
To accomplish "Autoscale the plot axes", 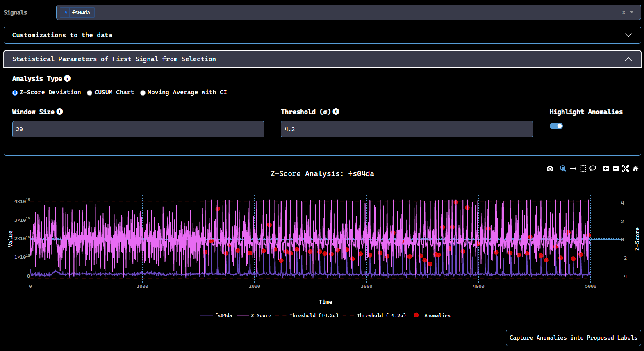I will tap(626, 169).
